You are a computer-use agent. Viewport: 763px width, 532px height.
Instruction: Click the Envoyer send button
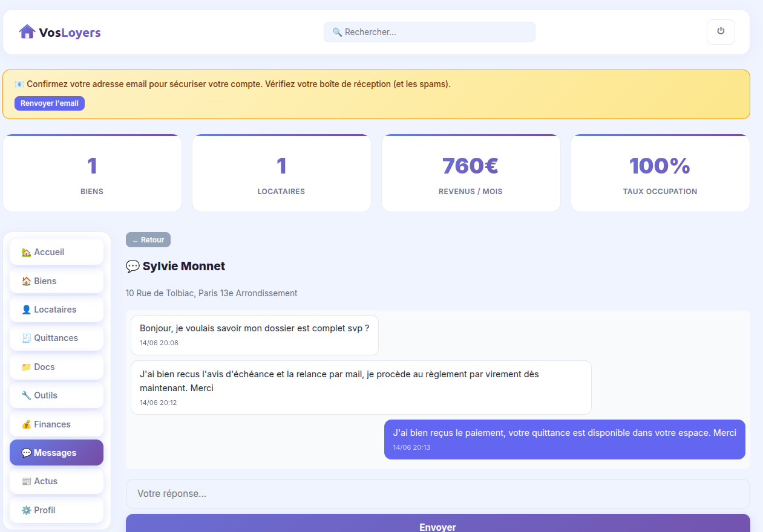coord(437,524)
